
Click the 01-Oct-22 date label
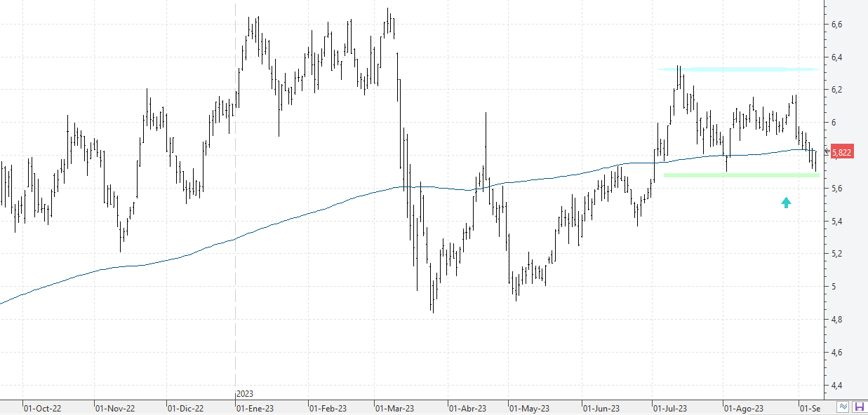tap(42, 408)
